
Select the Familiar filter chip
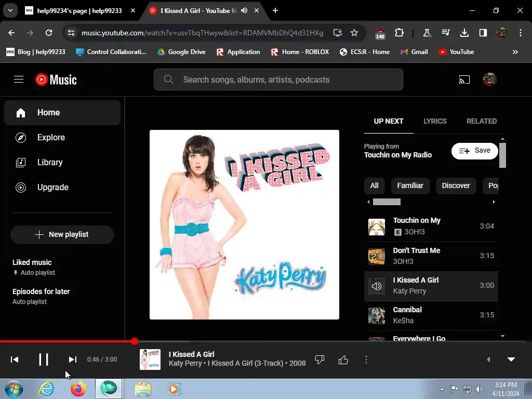410,185
